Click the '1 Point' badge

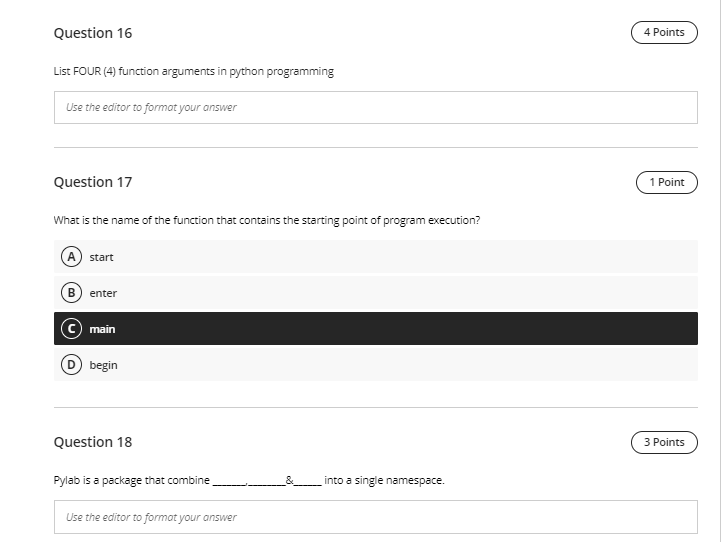pyautogui.click(x=667, y=183)
